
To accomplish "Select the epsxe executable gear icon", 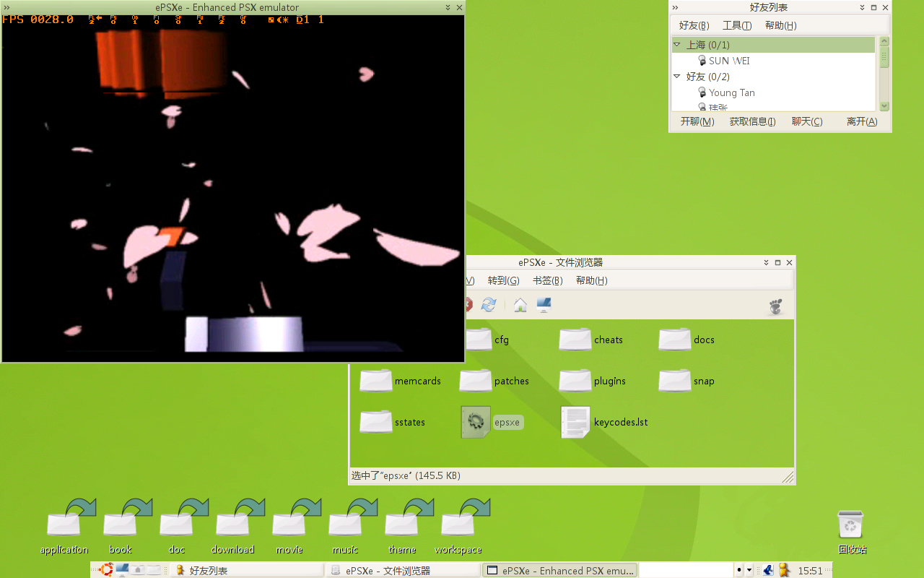I will 476,422.
